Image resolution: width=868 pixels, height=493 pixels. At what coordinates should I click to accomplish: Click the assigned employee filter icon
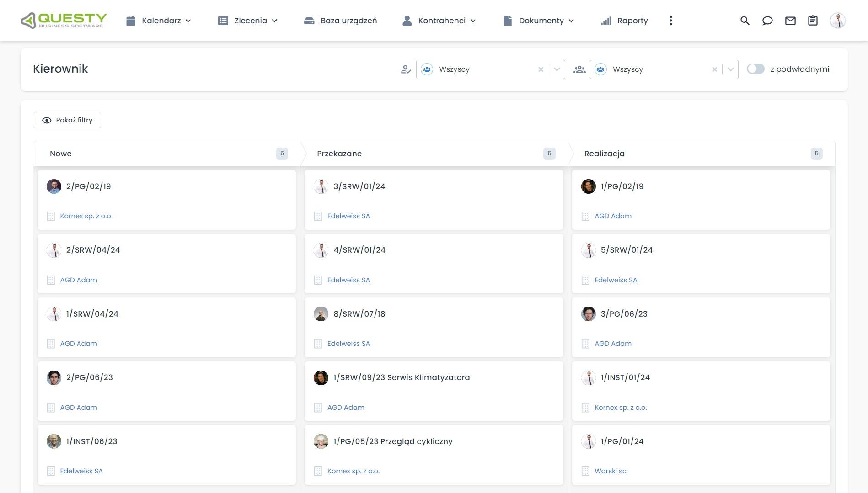406,69
